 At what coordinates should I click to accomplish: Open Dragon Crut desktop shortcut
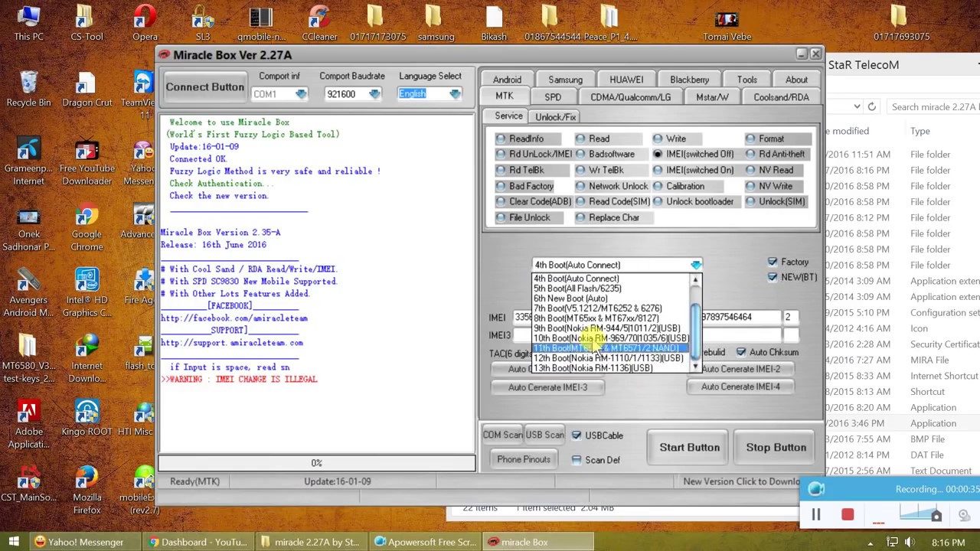[87, 89]
